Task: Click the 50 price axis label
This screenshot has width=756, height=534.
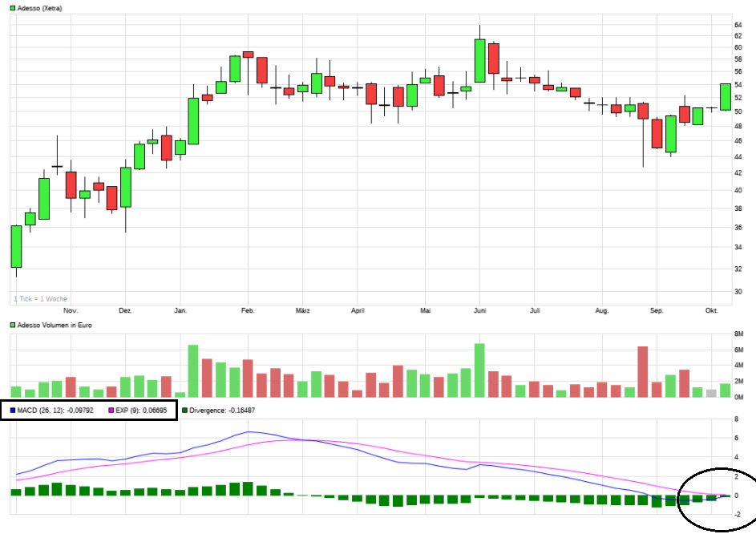Action: point(738,111)
